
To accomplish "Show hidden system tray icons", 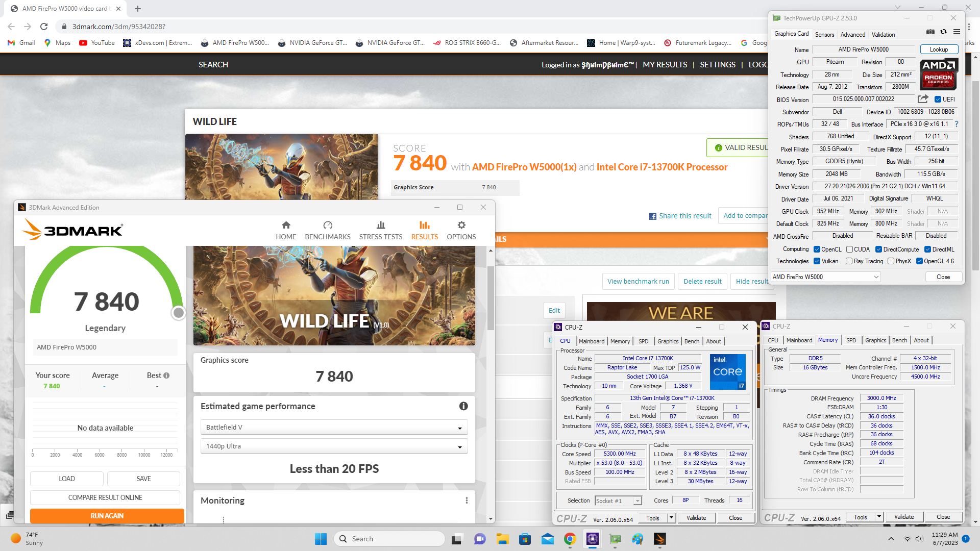I will click(x=891, y=539).
